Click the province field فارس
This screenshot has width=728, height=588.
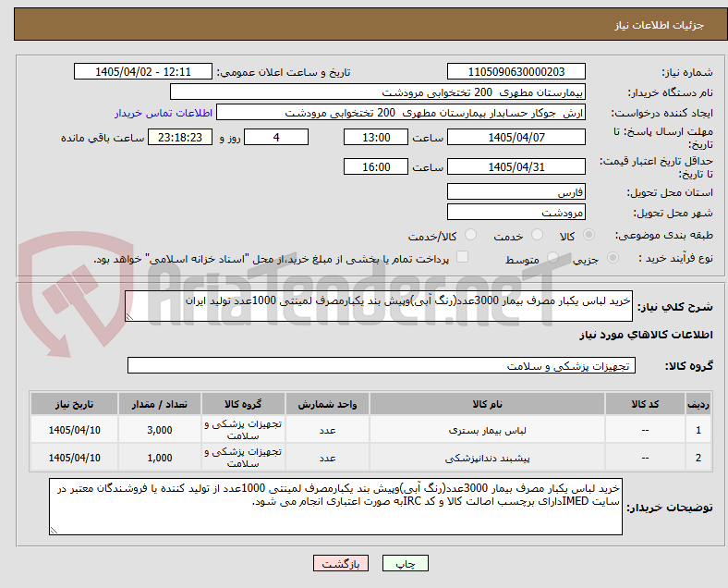coord(516,191)
